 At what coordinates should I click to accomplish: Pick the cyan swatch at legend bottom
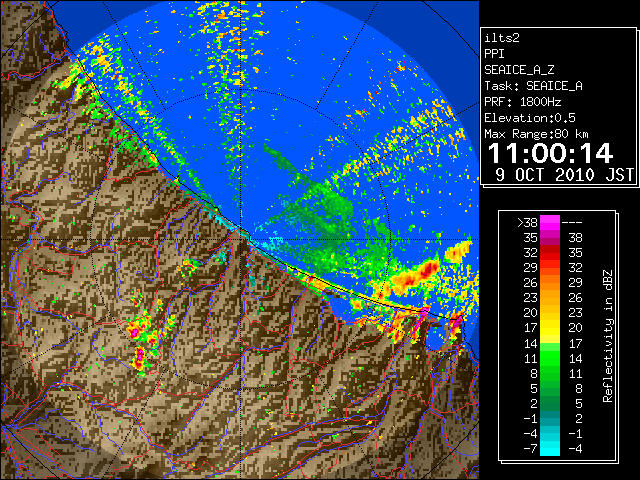coord(550,449)
